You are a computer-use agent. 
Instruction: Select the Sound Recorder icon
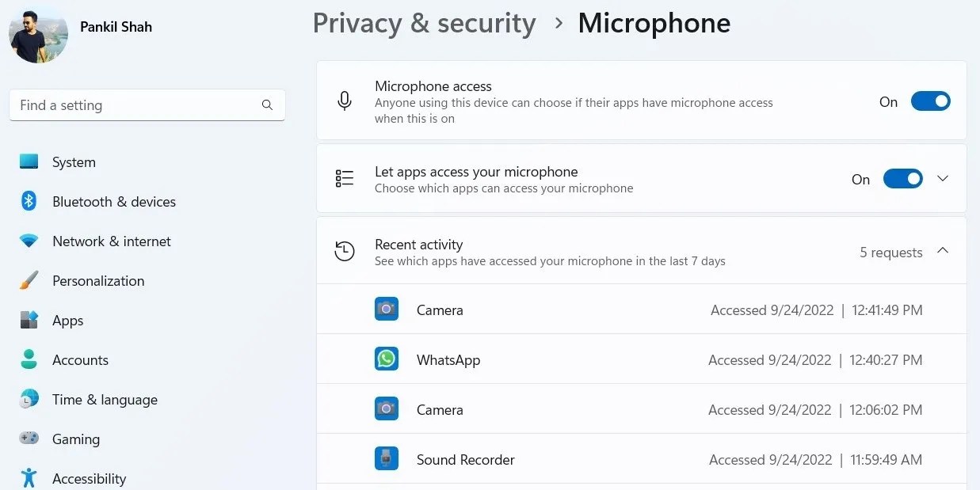387,458
